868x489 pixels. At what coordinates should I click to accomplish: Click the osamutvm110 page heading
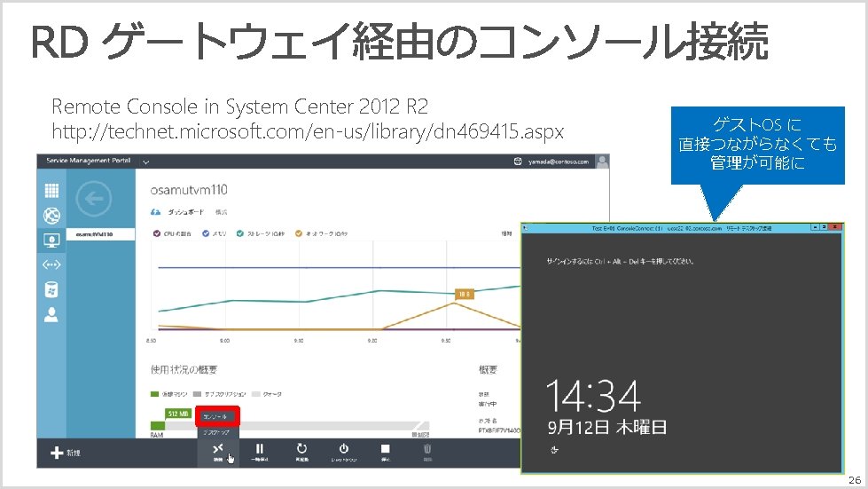189,190
